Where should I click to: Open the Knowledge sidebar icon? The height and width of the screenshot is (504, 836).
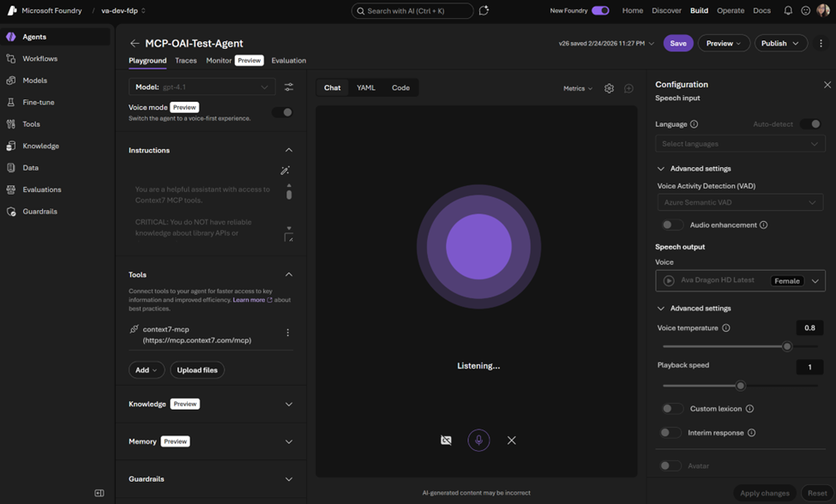(10, 146)
